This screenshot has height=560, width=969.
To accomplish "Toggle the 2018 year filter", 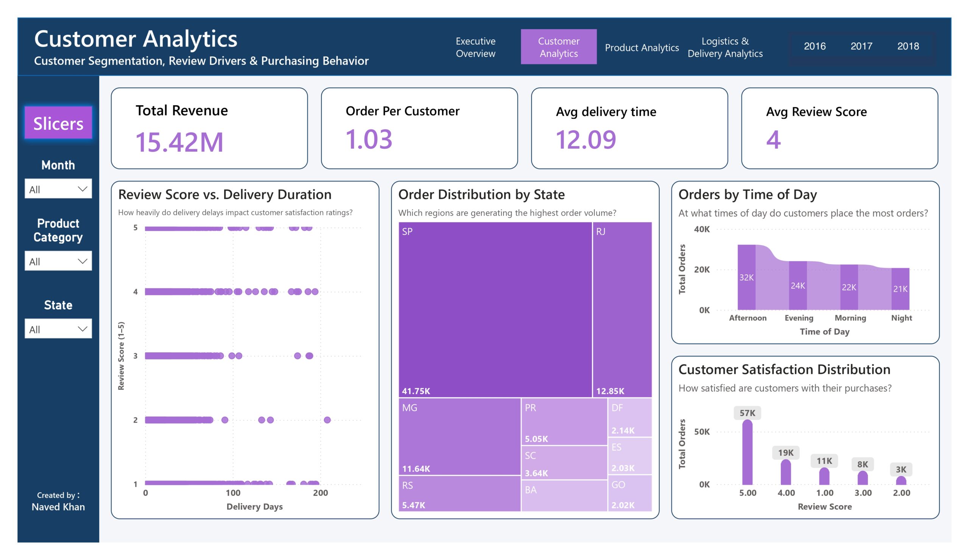I will point(908,46).
